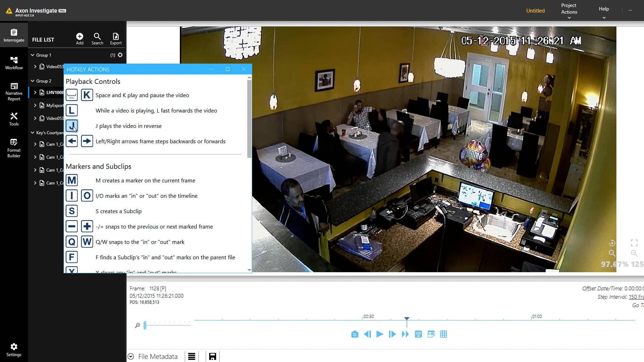The width and height of the screenshot is (644, 362).
Task: Open the Export dialog
Action: pos(116,37)
